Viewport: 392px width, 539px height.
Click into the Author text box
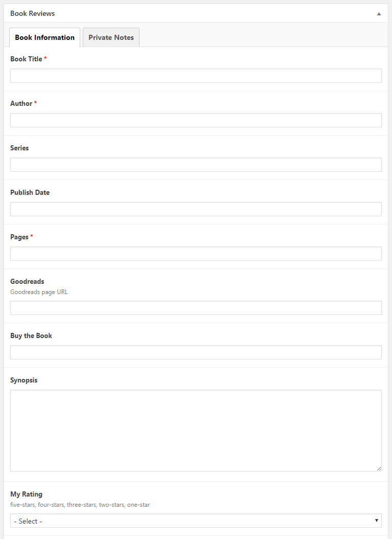[x=196, y=120]
